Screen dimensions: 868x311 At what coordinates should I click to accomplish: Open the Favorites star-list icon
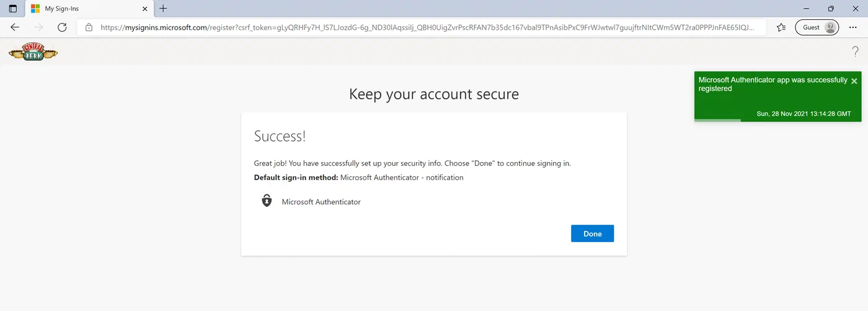pyautogui.click(x=781, y=27)
